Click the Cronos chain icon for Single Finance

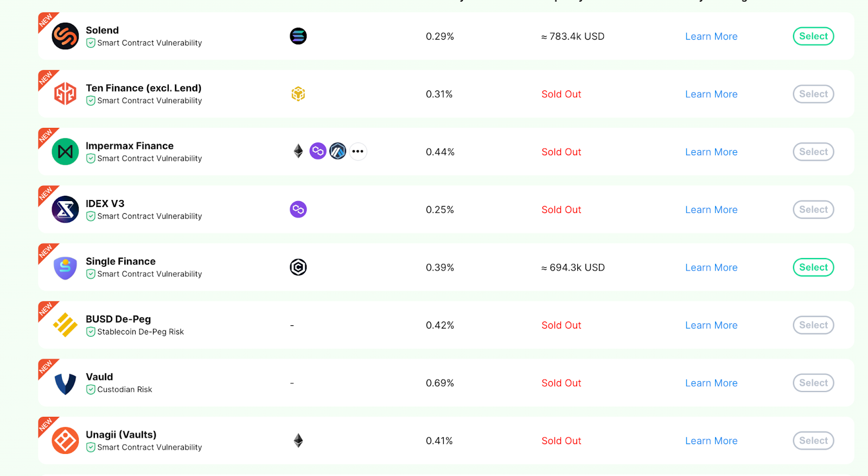click(x=298, y=267)
